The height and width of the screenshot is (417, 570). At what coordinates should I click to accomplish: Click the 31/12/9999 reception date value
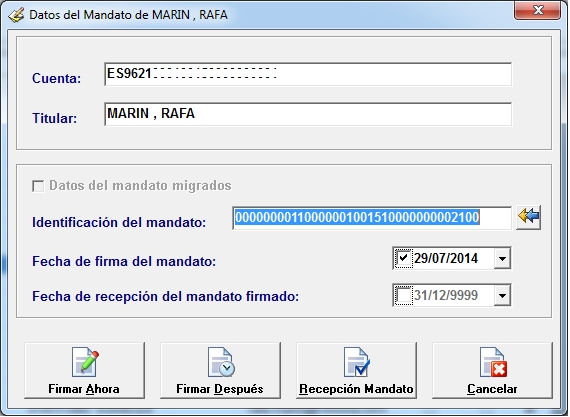click(x=446, y=295)
